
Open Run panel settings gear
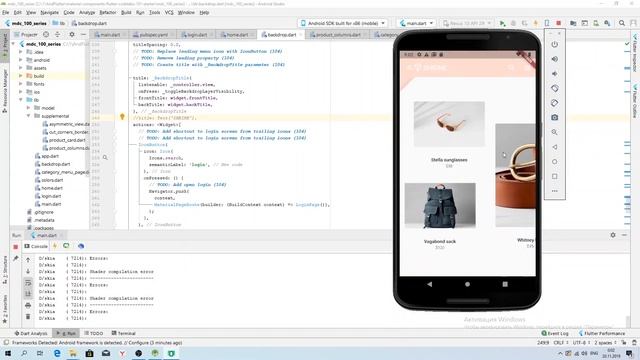pos(613,235)
